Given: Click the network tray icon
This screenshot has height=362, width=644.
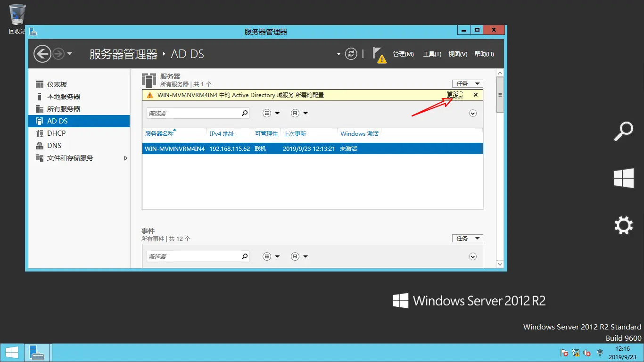Looking at the screenshot, I should [x=576, y=353].
